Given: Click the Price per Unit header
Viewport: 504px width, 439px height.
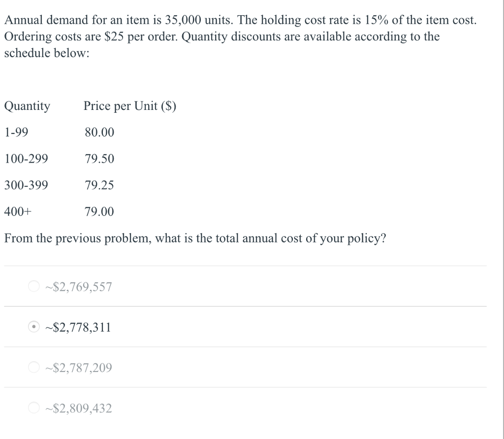Looking at the screenshot, I should [x=130, y=105].
